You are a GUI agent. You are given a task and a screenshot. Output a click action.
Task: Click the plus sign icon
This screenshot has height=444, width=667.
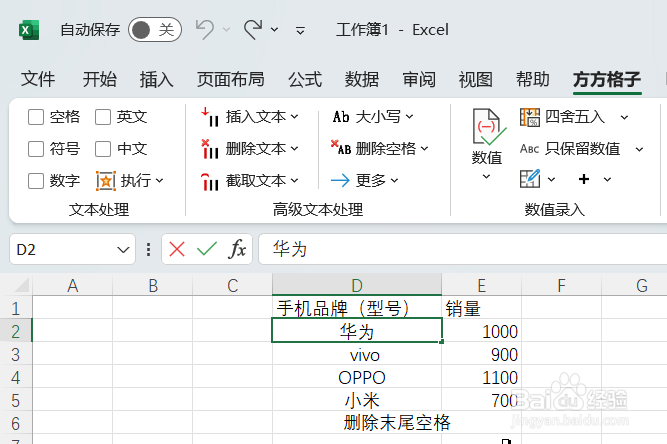[x=584, y=179]
